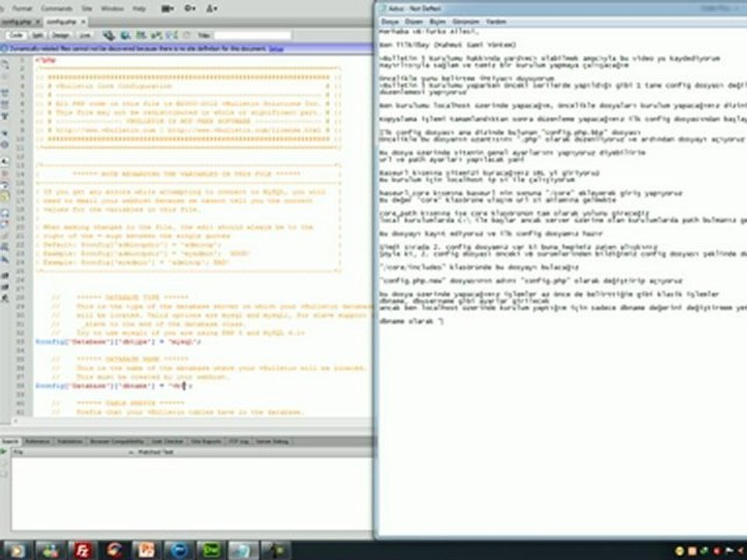Select the Server Debug panel tab
The image size is (747, 560).
click(272, 442)
